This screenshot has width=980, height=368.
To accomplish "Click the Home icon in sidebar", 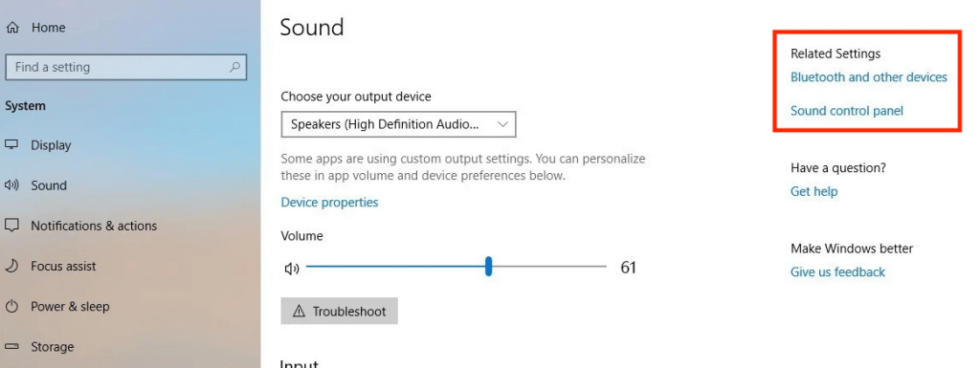I will click(x=12, y=28).
